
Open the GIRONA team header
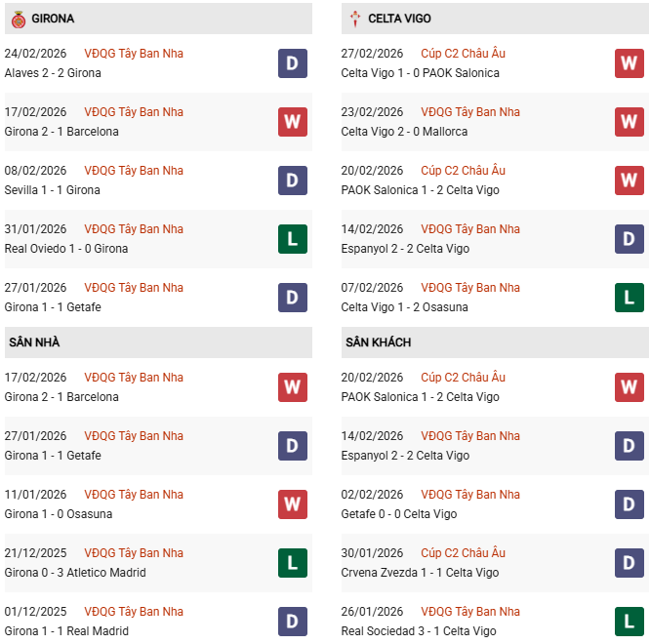(53, 19)
